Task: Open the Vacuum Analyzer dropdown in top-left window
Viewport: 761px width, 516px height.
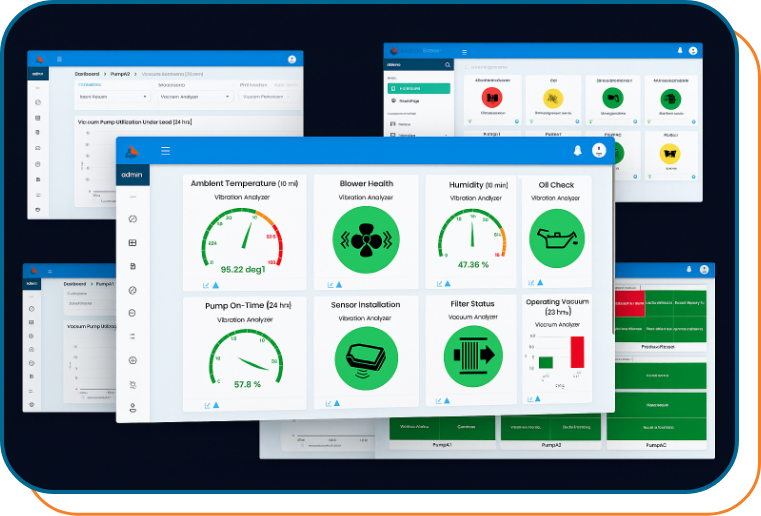Action: (x=194, y=97)
